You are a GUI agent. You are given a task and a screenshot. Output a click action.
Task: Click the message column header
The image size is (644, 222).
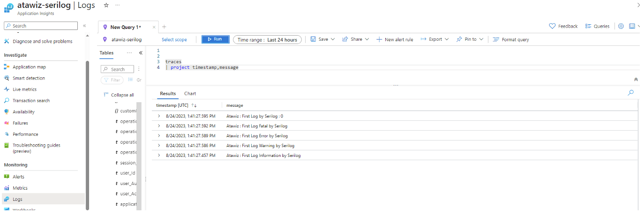pyautogui.click(x=234, y=105)
